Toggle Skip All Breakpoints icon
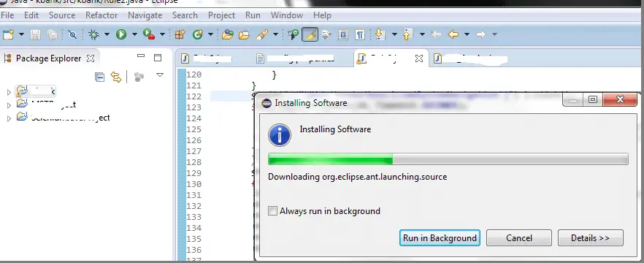Screen dimensions: 644x263 [x=73, y=34]
